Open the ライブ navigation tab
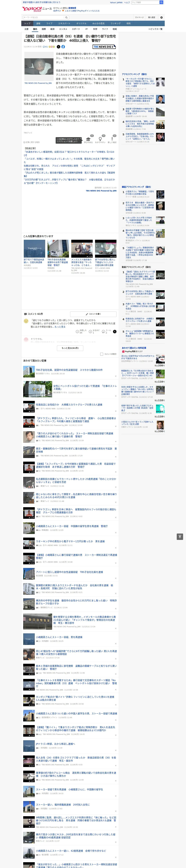The height and width of the screenshot is (868, 186). [x=49, y=24]
